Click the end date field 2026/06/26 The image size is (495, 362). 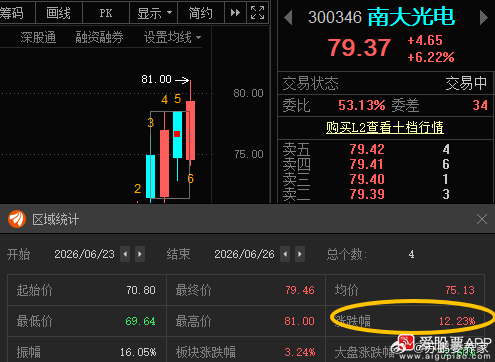(244, 254)
